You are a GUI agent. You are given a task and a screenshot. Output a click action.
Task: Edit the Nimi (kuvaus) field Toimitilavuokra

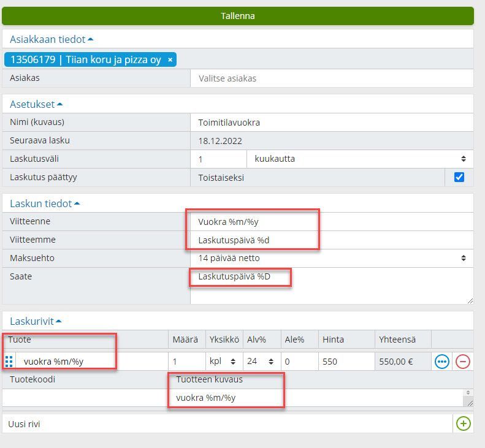click(332, 123)
